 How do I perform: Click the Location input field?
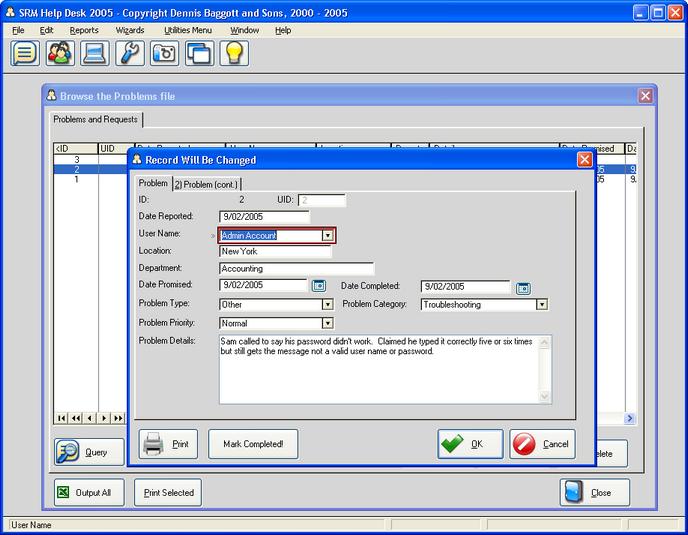275,252
